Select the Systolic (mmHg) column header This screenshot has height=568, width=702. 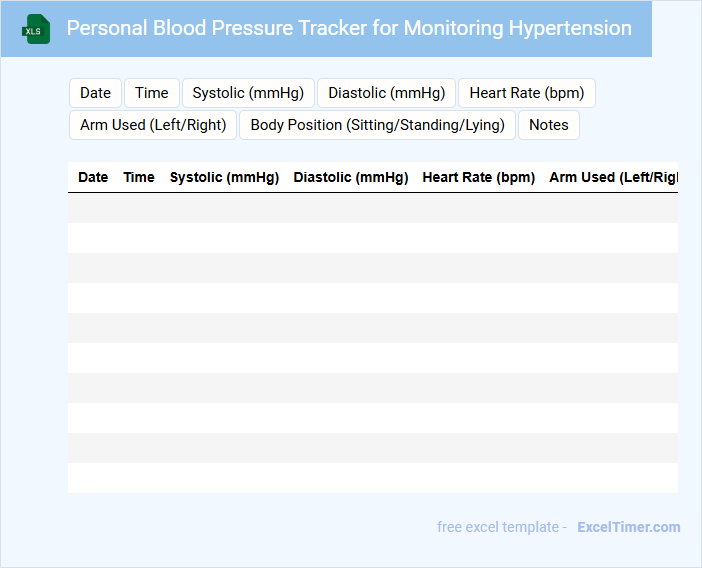[224, 177]
